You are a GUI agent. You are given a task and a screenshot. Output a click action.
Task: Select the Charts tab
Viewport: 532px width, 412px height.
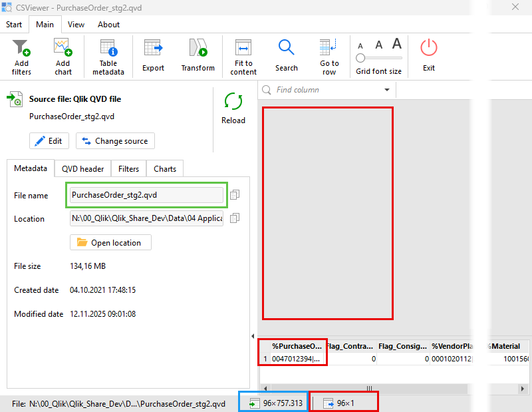tap(165, 168)
